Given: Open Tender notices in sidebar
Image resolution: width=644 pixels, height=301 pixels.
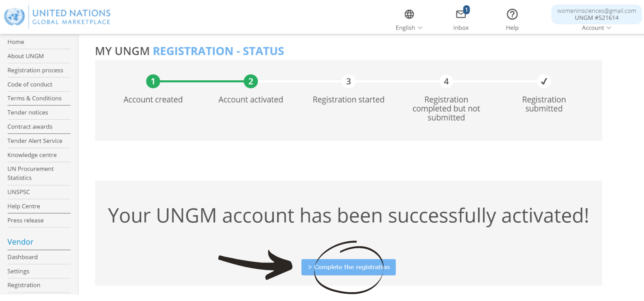Looking at the screenshot, I should (28, 112).
